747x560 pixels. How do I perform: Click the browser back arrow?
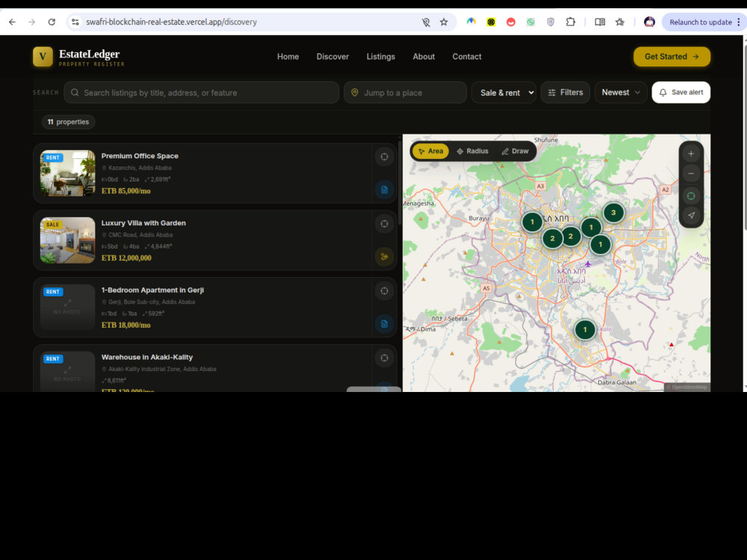click(x=13, y=22)
